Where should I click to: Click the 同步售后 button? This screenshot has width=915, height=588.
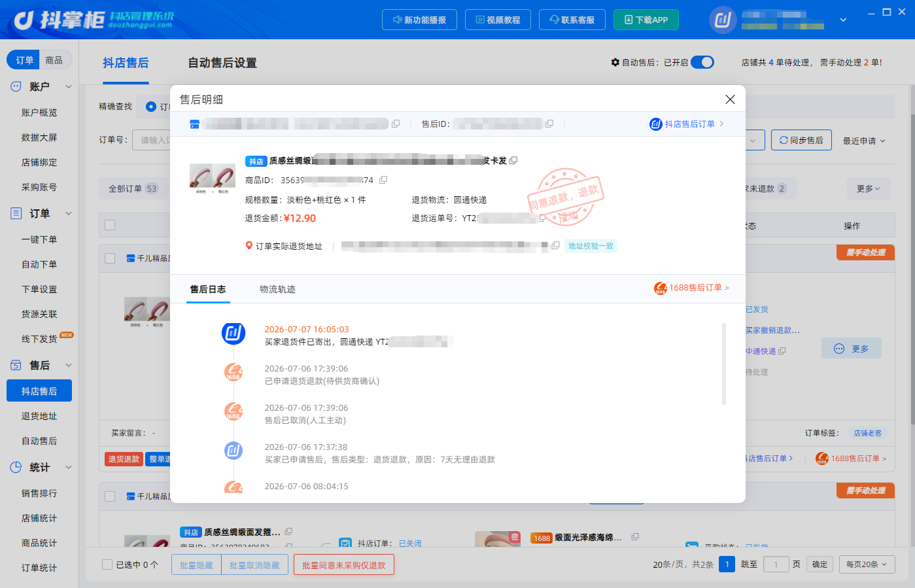click(x=802, y=141)
